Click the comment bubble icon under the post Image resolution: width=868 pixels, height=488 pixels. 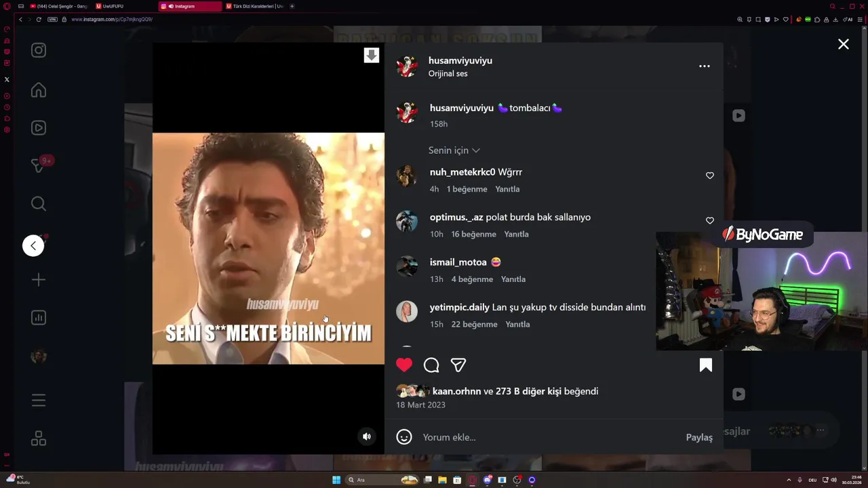431,365
